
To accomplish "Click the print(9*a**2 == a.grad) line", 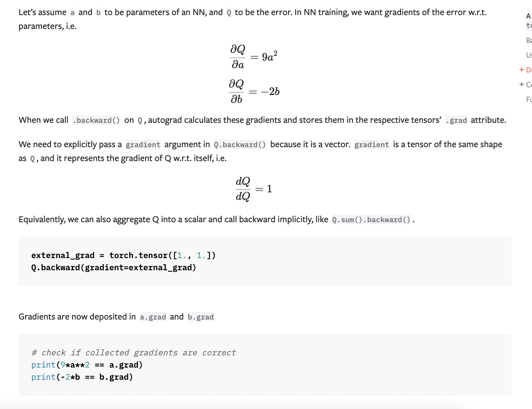I will pos(87,365).
